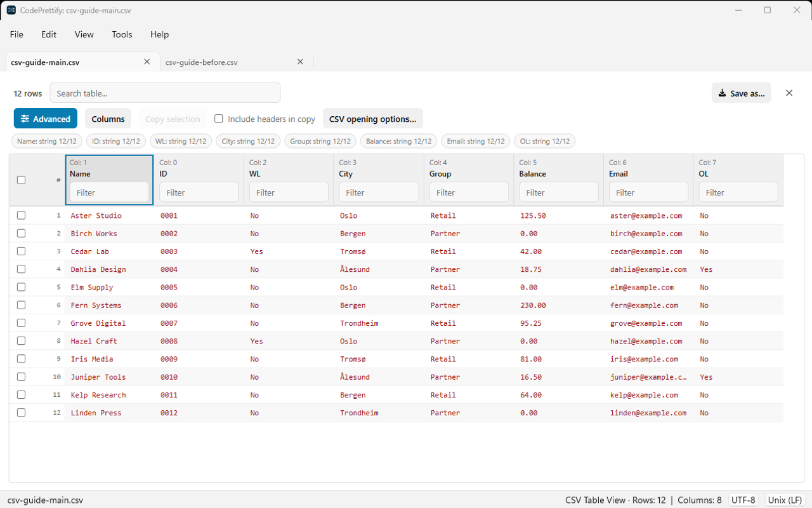Open the File menu

click(16, 34)
